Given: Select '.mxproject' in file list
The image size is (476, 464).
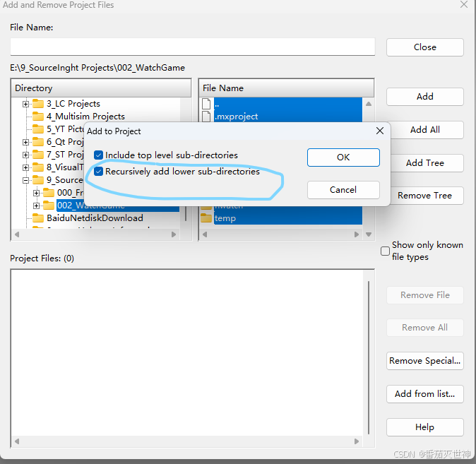Looking at the screenshot, I should pos(236,117).
